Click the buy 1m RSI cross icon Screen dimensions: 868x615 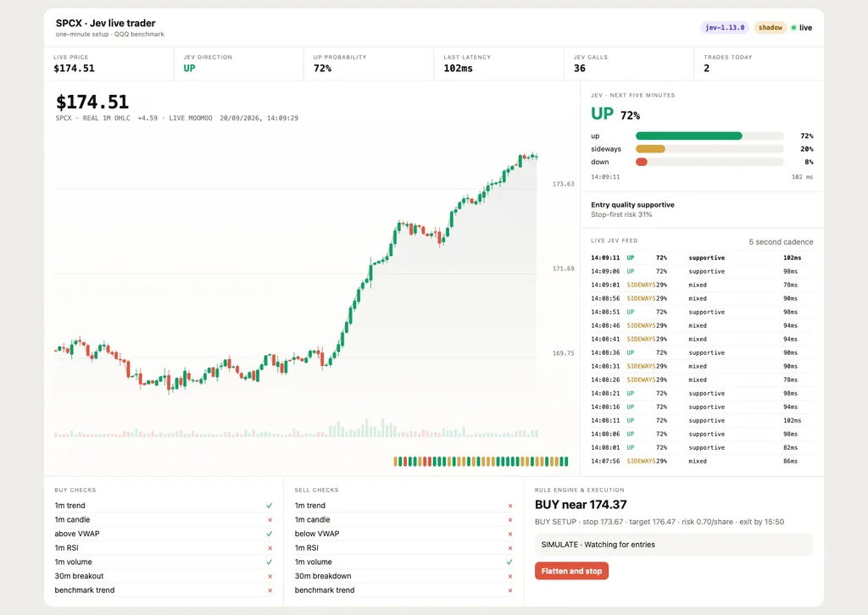[270, 548]
